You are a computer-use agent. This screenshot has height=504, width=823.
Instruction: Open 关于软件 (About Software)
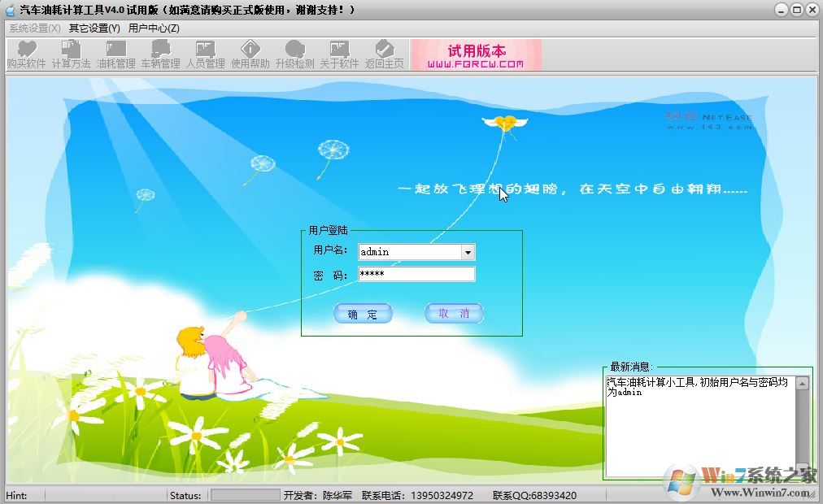coord(340,55)
